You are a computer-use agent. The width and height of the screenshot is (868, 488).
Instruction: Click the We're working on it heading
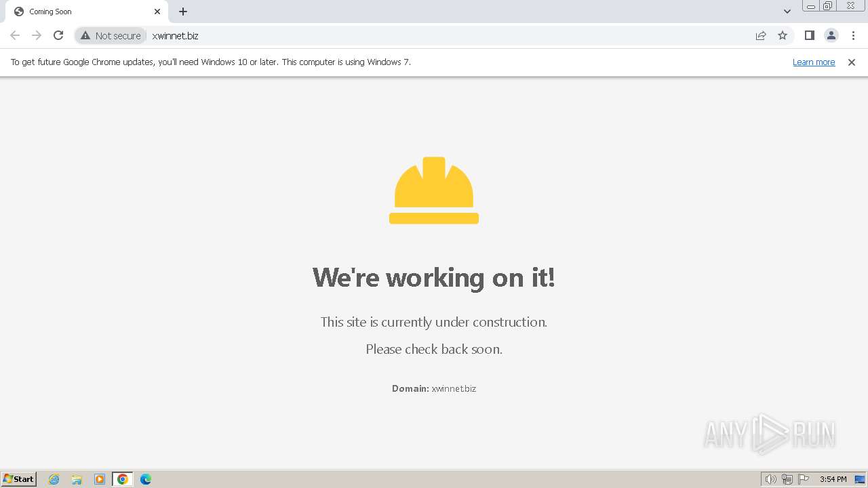pos(434,277)
